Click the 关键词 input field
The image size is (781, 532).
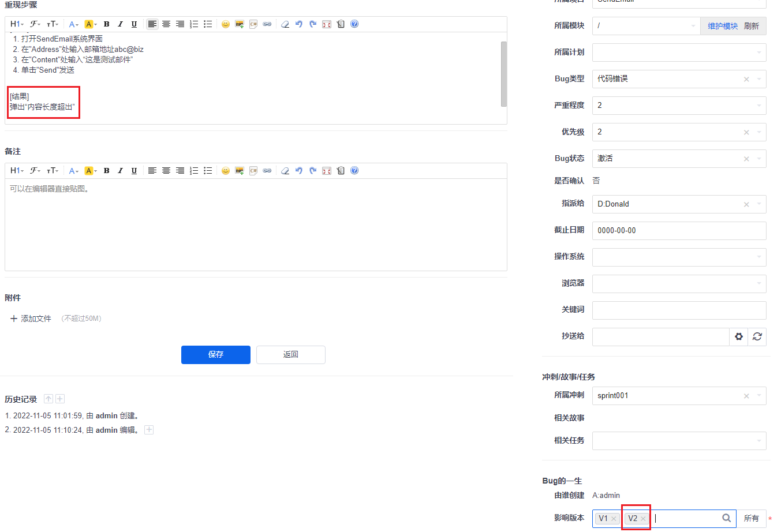click(x=679, y=310)
